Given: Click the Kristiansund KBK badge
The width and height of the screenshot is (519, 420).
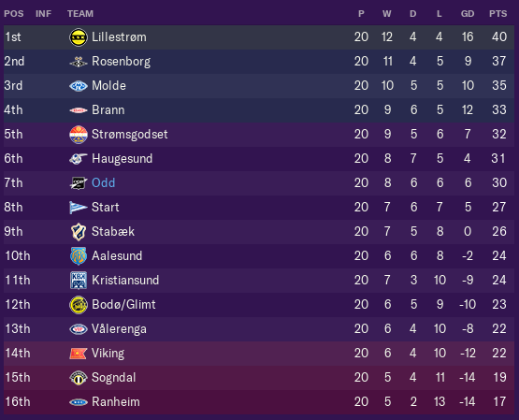Looking at the screenshot, I should coord(79,281).
